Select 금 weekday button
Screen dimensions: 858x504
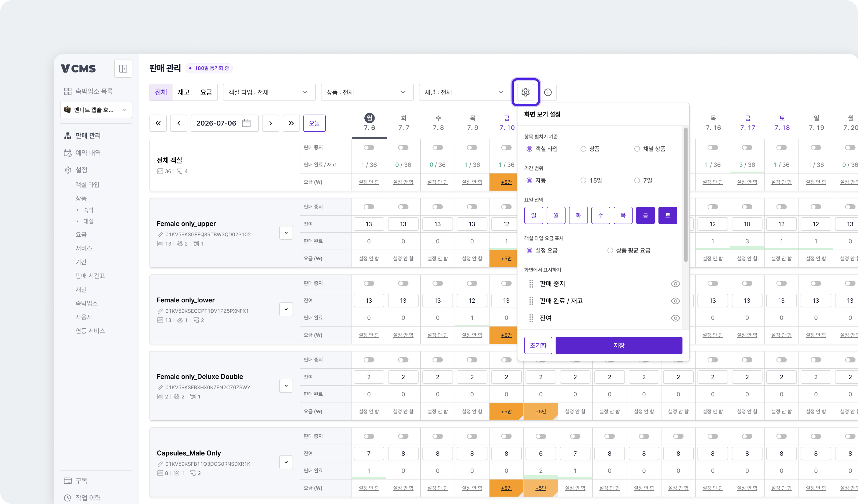click(645, 215)
